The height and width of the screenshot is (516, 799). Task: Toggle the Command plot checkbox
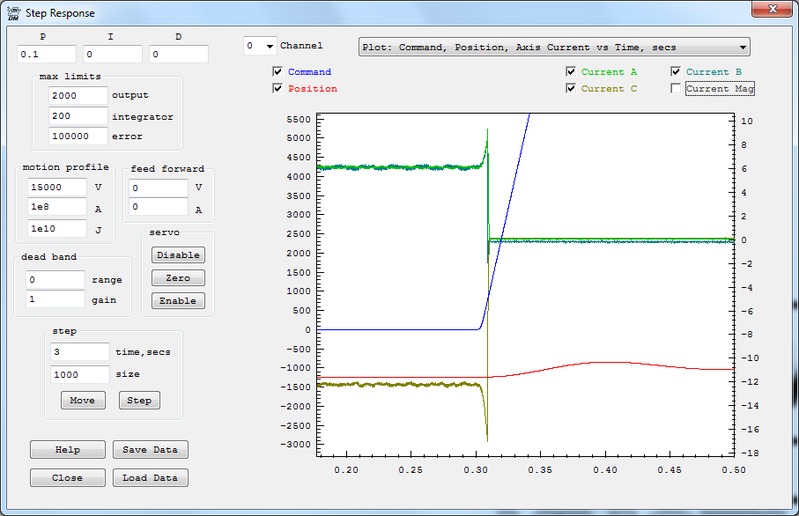pyautogui.click(x=277, y=72)
